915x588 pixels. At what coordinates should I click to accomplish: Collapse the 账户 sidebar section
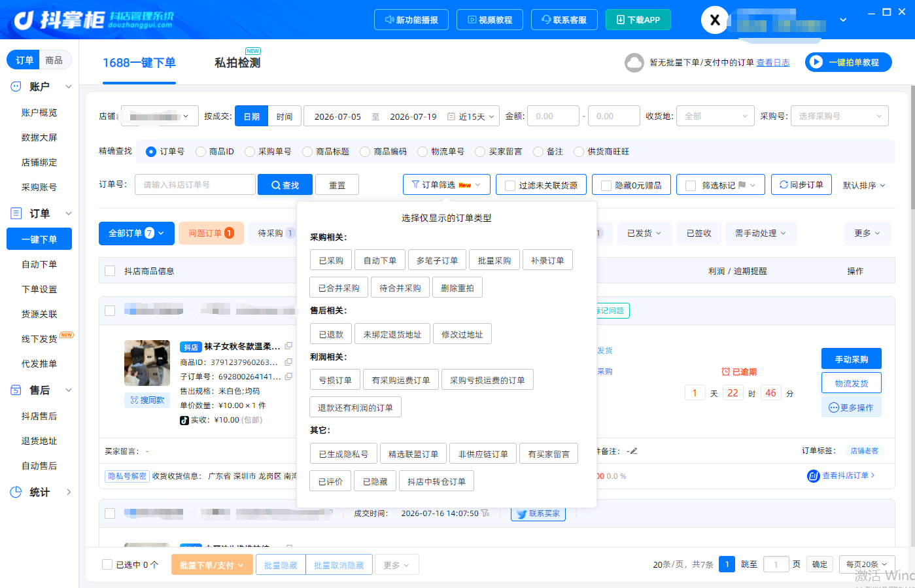[68, 86]
